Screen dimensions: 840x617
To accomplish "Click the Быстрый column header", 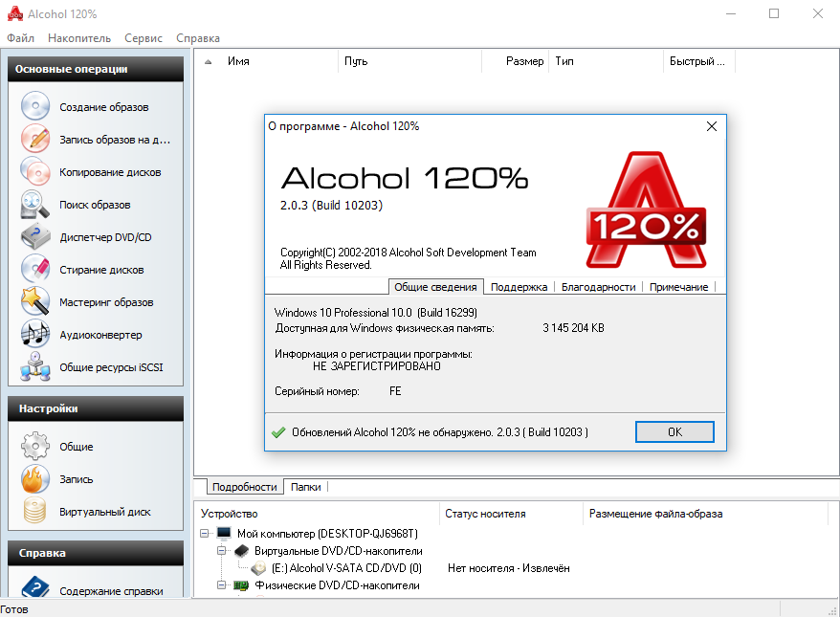I will [x=698, y=61].
